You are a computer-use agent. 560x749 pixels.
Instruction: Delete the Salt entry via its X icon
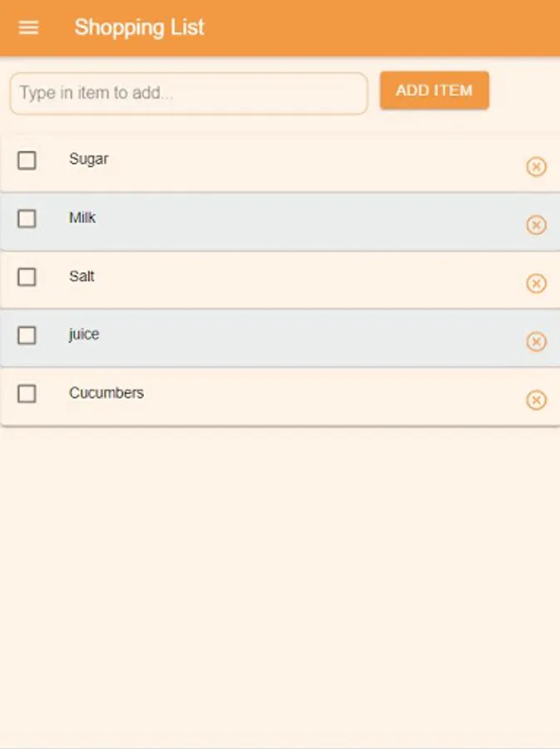coord(537,283)
